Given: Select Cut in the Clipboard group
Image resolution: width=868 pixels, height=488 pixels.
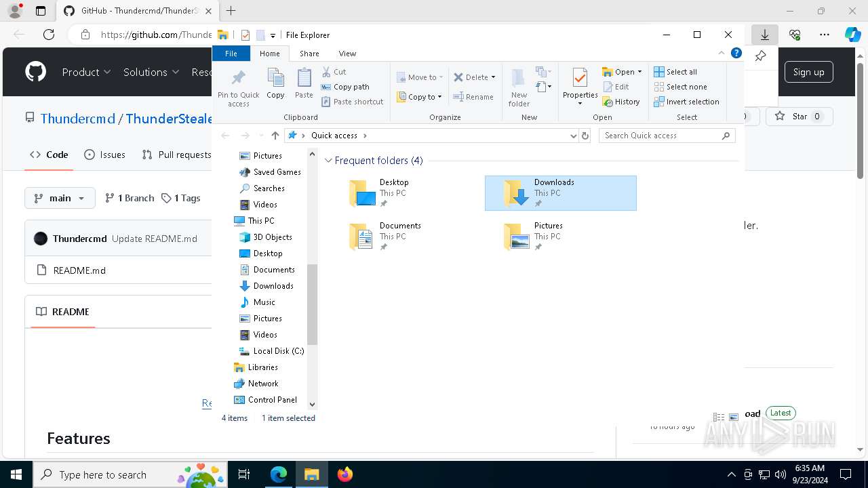Looking at the screenshot, I should click(334, 72).
